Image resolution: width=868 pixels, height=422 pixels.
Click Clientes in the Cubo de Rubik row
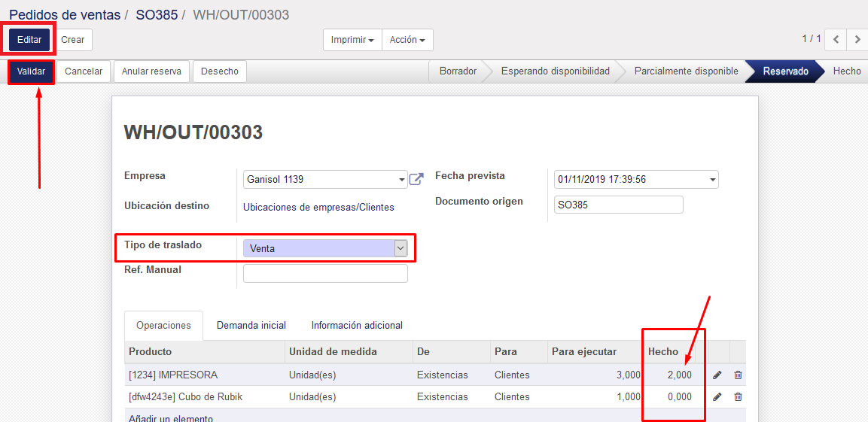pos(512,396)
